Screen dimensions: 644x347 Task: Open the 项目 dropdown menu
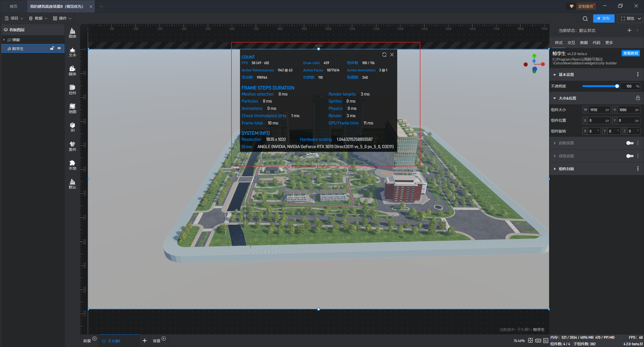tap(14, 18)
